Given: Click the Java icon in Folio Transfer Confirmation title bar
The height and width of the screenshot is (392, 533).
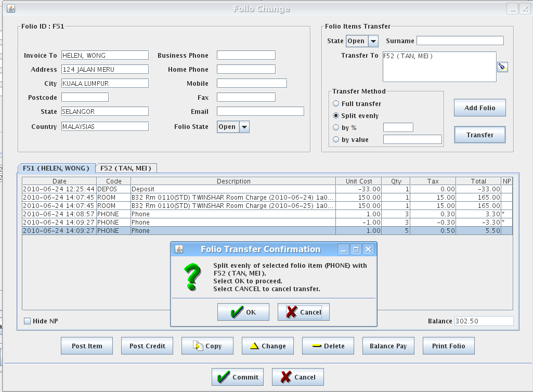Looking at the screenshot, I should pos(179,249).
